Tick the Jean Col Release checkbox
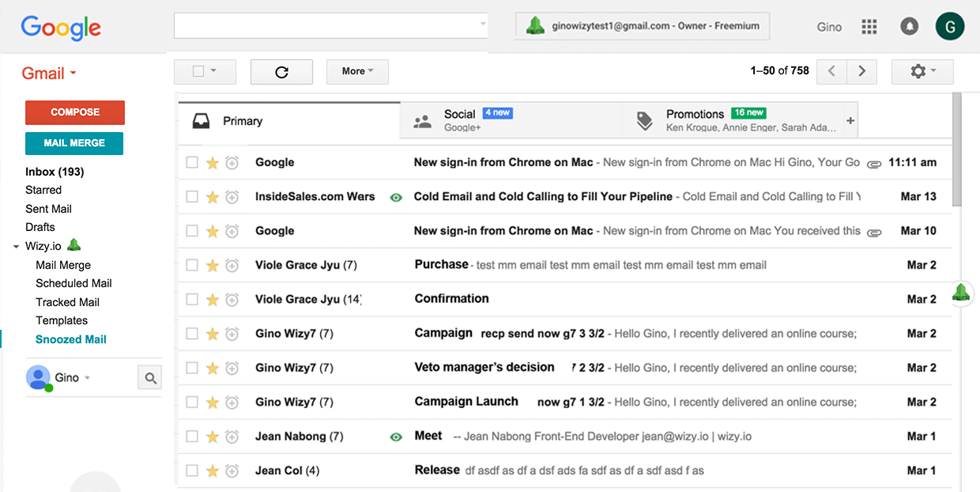This screenshot has width=980, height=492. (192, 471)
